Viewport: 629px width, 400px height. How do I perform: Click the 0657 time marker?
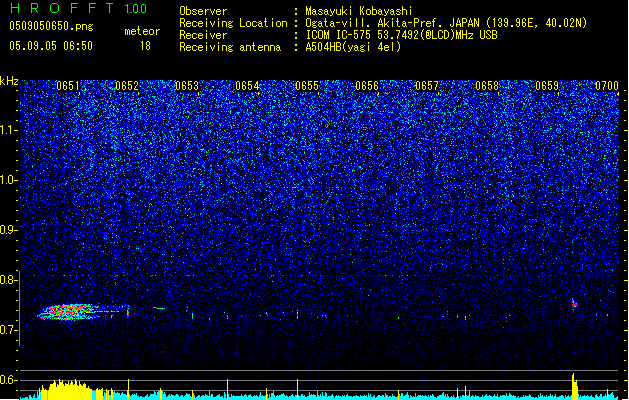click(427, 86)
